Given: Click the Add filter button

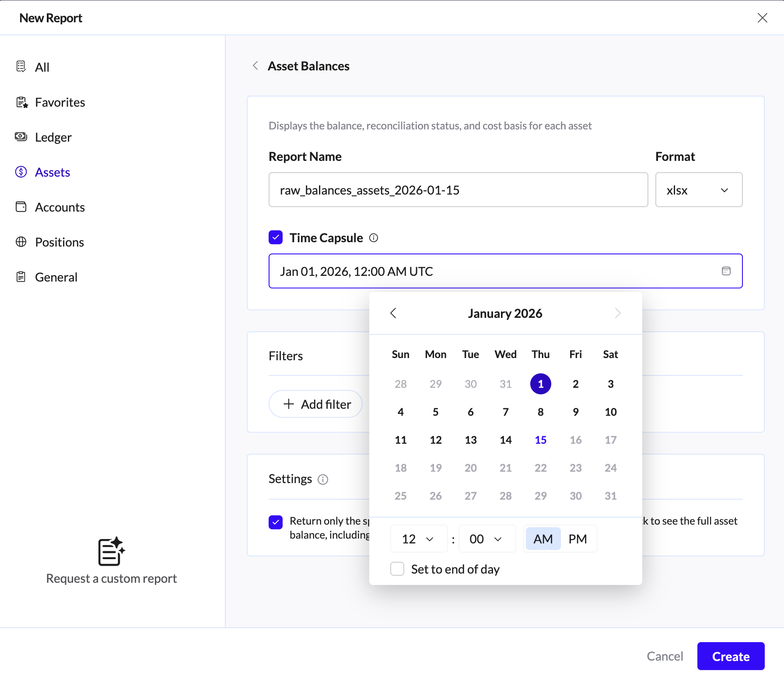Looking at the screenshot, I should pyautogui.click(x=316, y=404).
